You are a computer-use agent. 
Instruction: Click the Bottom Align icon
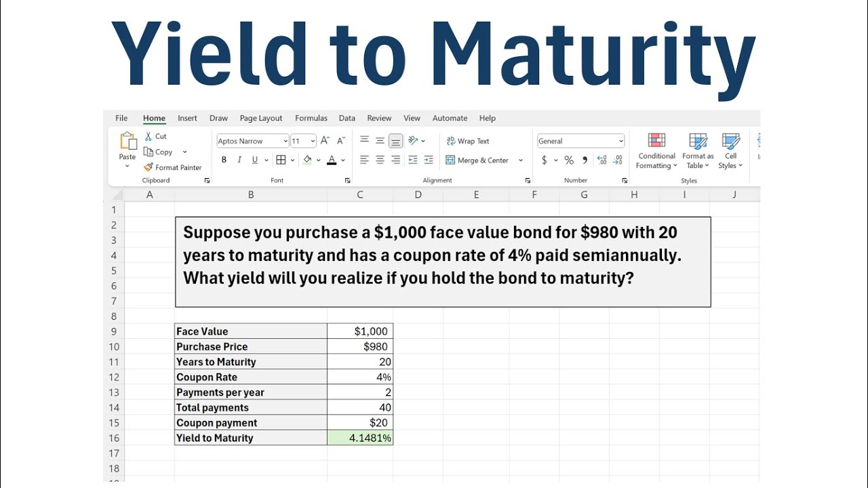pyautogui.click(x=396, y=141)
